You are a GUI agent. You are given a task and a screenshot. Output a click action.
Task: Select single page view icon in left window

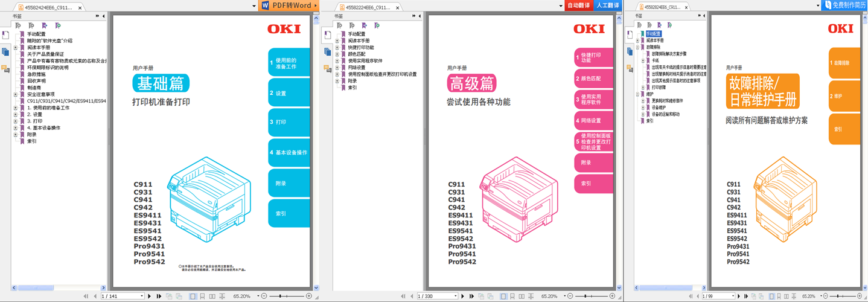(193, 296)
